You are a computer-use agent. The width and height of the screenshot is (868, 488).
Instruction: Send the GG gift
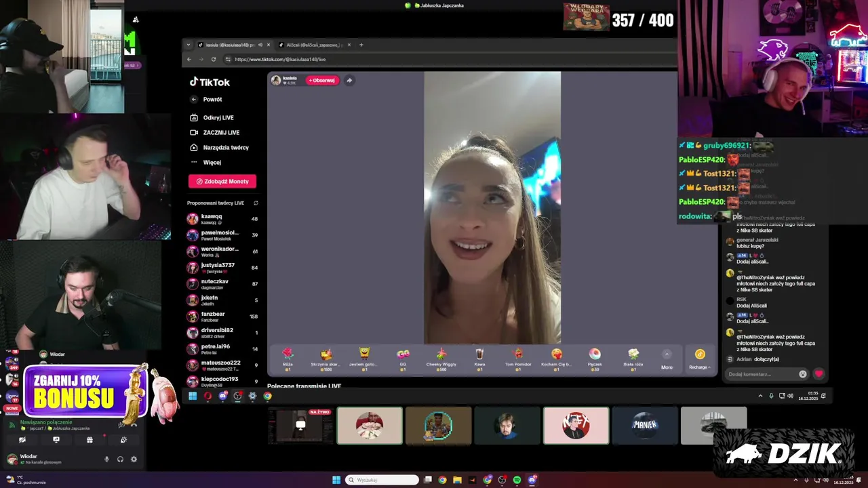pos(403,359)
